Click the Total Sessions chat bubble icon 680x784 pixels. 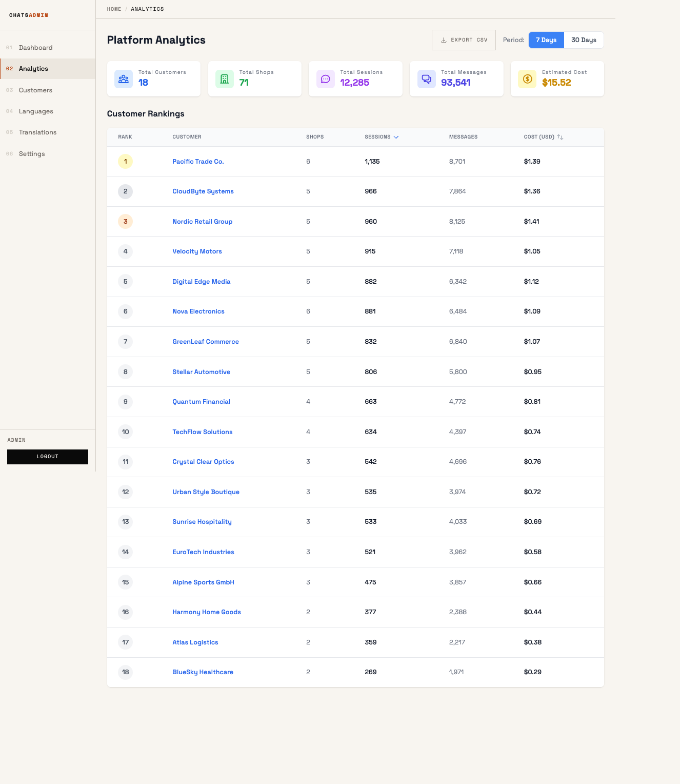click(325, 79)
